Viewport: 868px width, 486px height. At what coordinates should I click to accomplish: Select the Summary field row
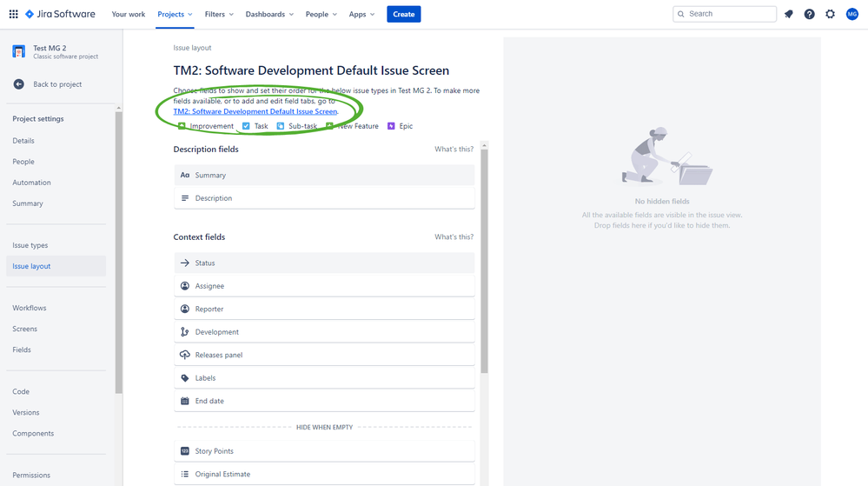coord(324,175)
